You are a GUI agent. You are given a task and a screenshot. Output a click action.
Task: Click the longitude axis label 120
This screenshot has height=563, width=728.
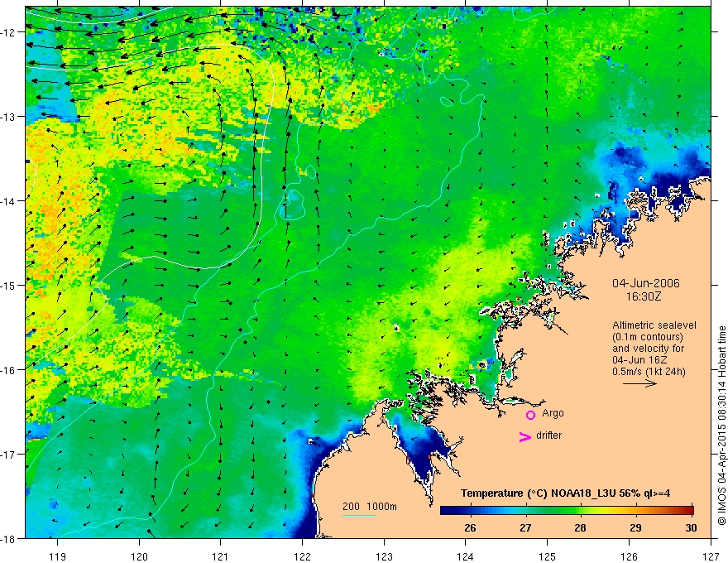tap(139, 556)
